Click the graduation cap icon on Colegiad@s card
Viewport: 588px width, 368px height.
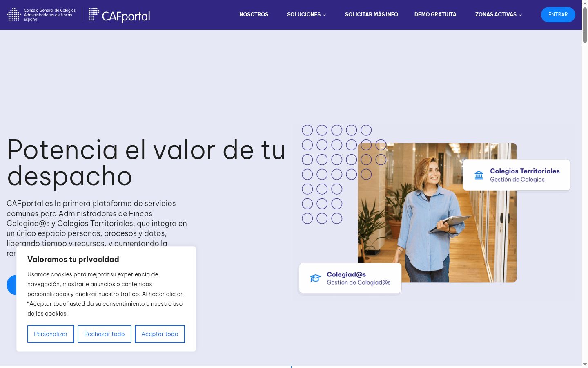tap(315, 278)
